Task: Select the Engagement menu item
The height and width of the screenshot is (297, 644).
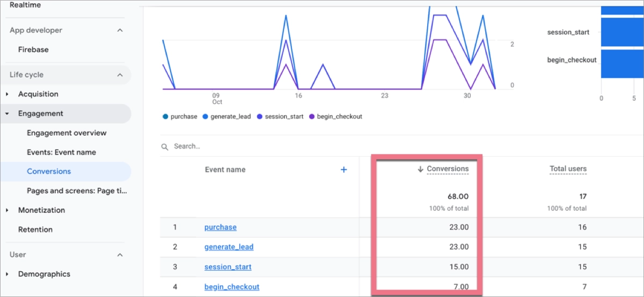Action: 41,114
